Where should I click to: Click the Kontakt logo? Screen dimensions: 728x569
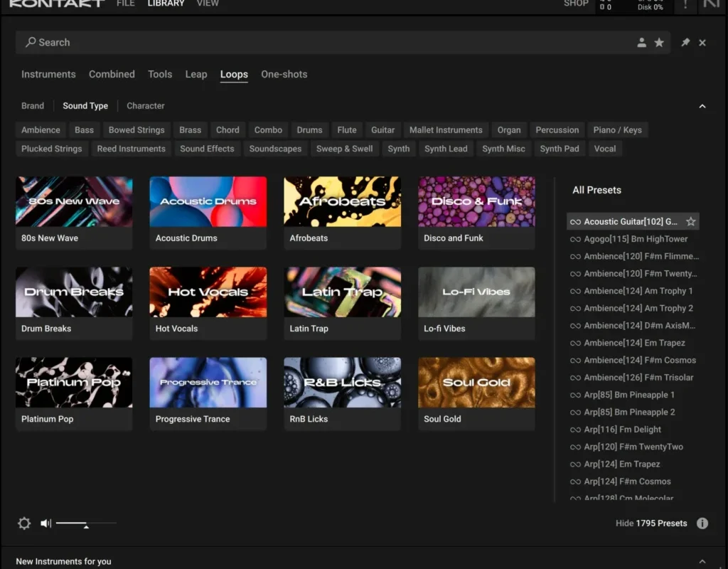tap(57, 4)
